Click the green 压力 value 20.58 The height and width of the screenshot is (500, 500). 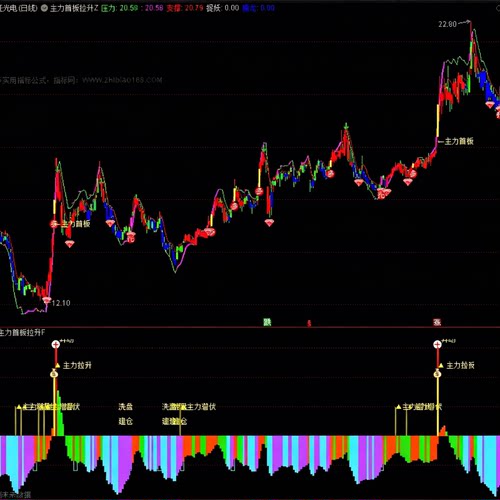coord(128,8)
